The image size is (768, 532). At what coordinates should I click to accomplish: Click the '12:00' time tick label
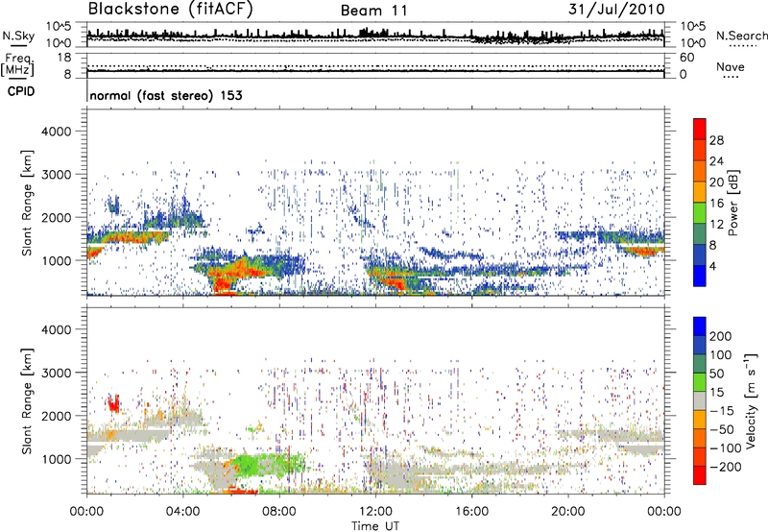[375, 512]
